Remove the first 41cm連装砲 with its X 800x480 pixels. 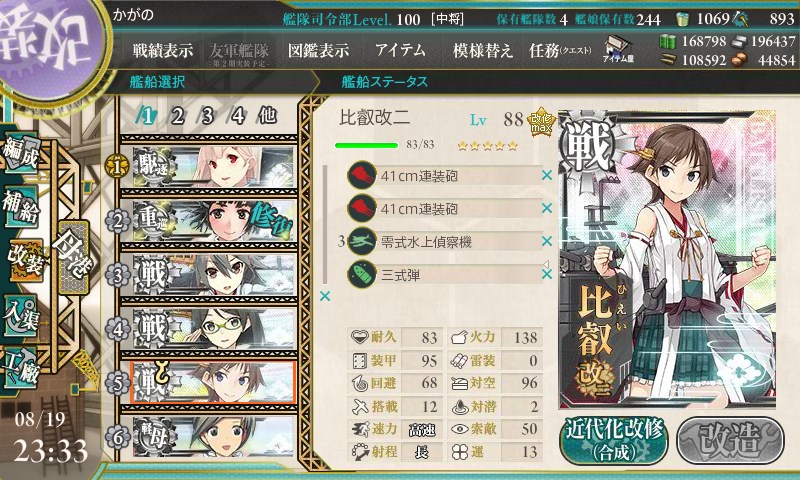547,175
